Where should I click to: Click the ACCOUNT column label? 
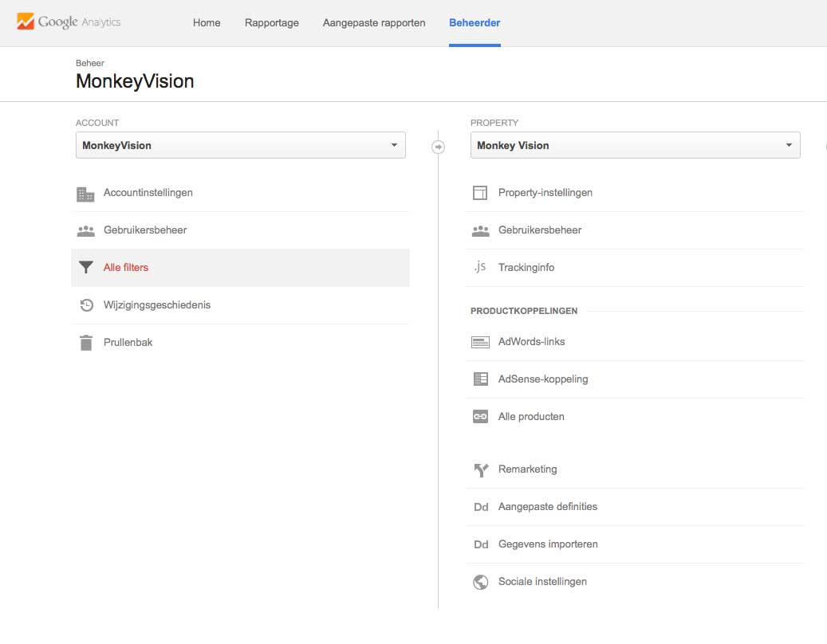click(97, 123)
